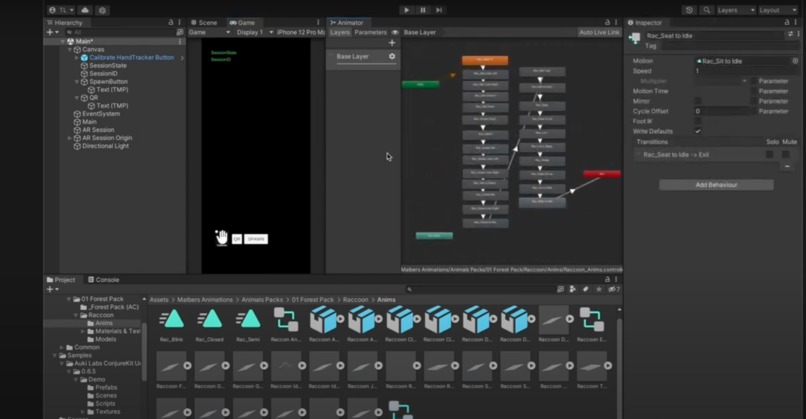Click the QR button in Game view
806x419 pixels.
point(236,239)
